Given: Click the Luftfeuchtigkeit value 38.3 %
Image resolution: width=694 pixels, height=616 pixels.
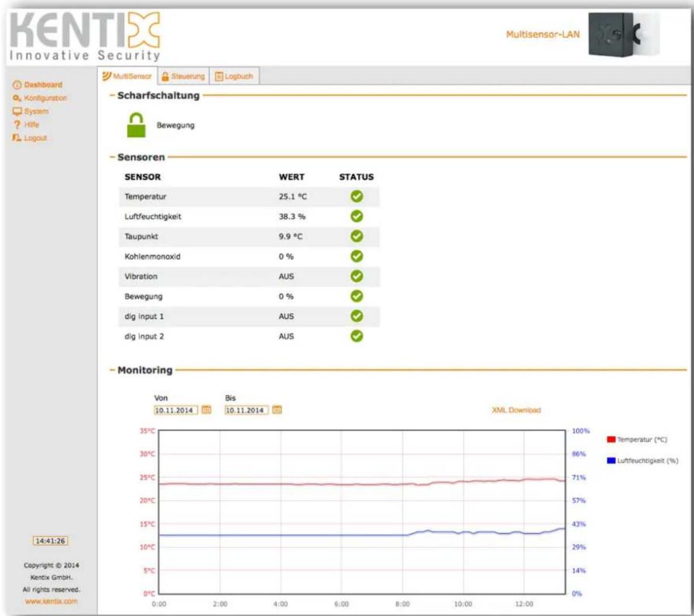Looking at the screenshot, I should pyautogui.click(x=292, y=216).
